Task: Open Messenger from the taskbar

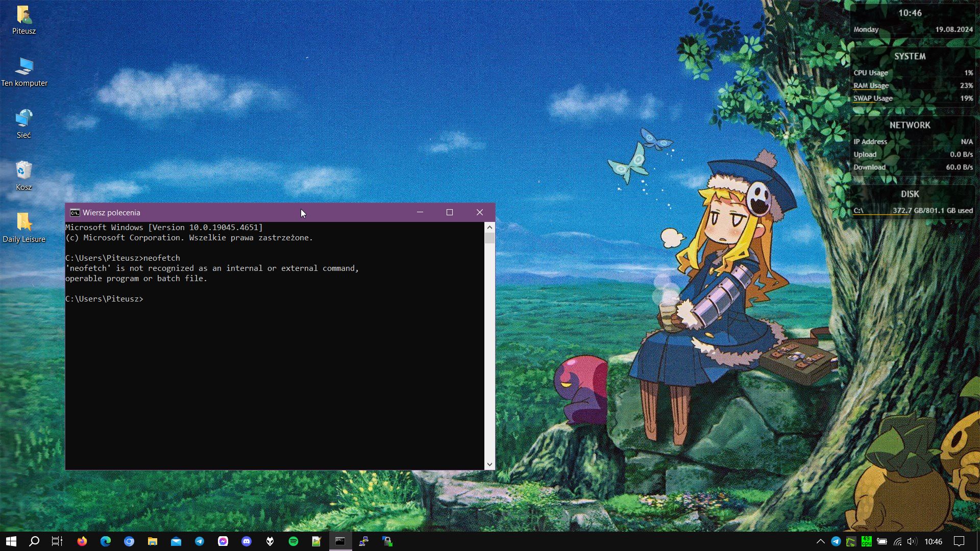Action: tap(223, 541)
